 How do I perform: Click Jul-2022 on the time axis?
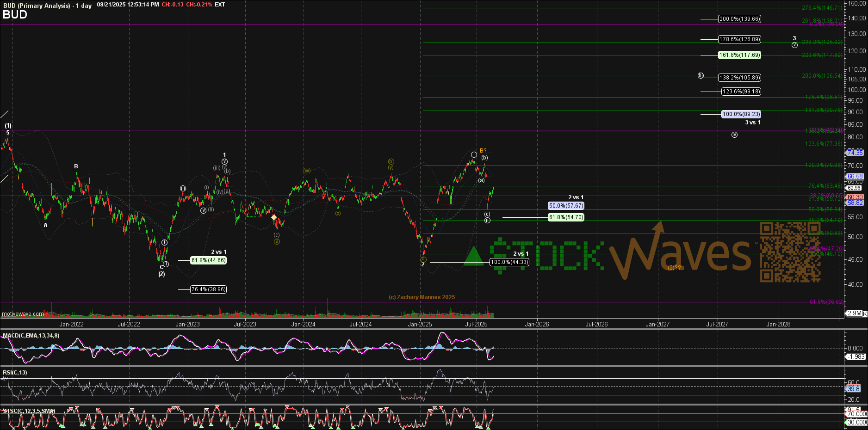point(129,324)
